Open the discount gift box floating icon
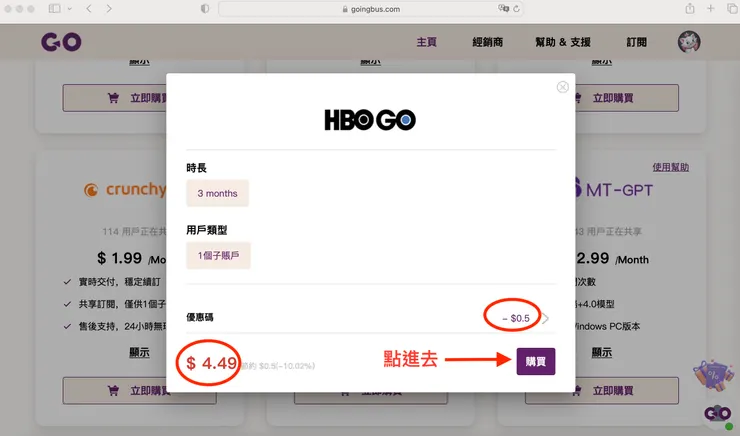The width and height of the screenshot is (740, 436). click(x=713, y=375)
